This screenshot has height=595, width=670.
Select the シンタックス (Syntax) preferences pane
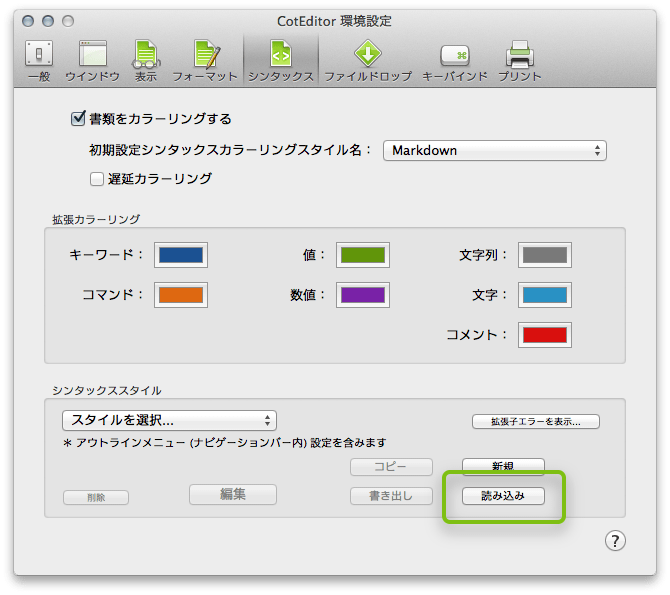(281, 61)
